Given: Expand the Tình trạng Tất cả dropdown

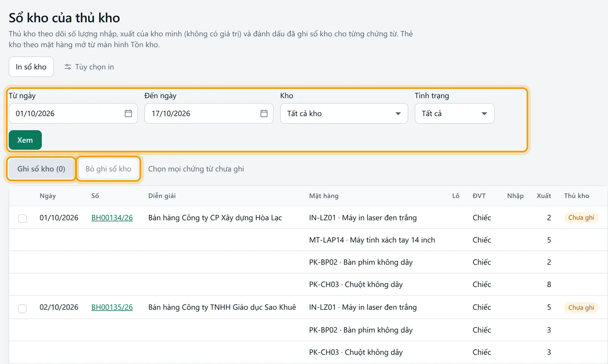Looking at the screenshot, I should pyautogui.click(x=454, y=113).
